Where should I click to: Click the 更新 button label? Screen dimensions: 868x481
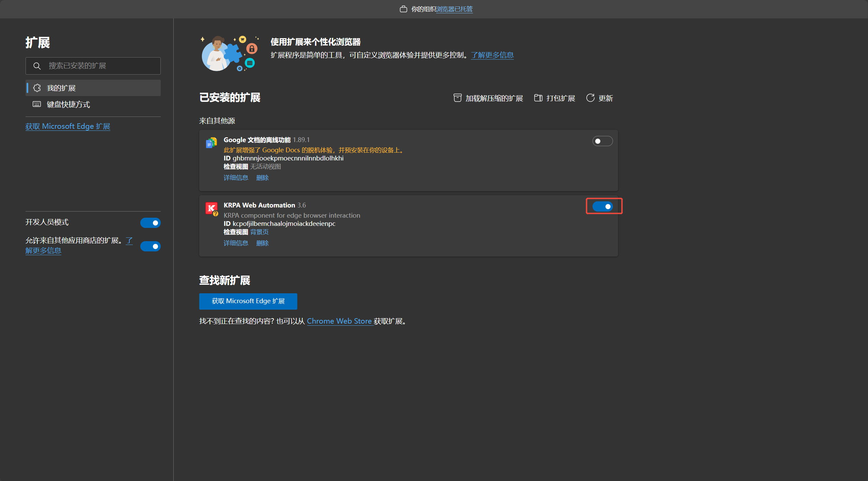coord(606,98)
